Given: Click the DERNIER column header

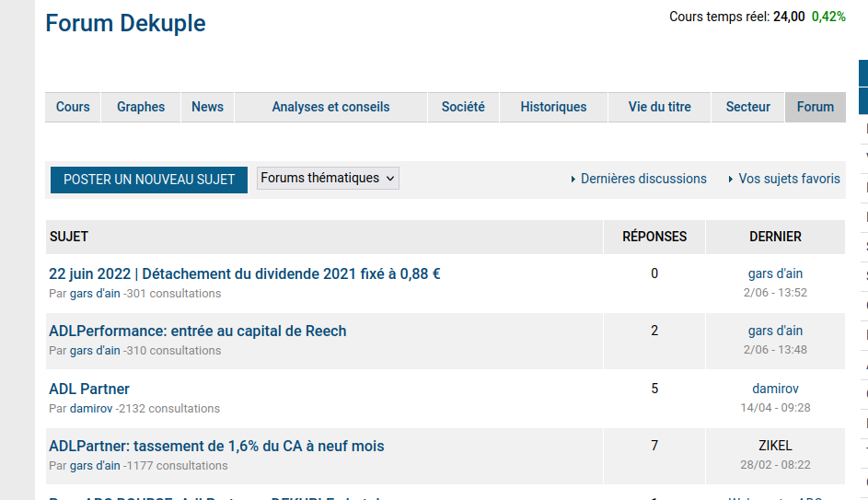Looking at the screenshot, I should (x=775, y=237).
